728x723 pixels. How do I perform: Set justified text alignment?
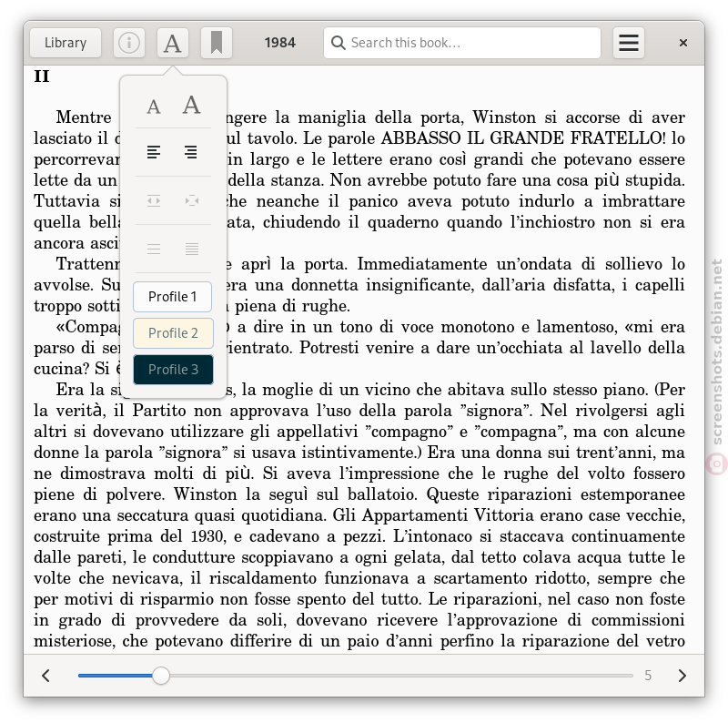coord(191,152)
